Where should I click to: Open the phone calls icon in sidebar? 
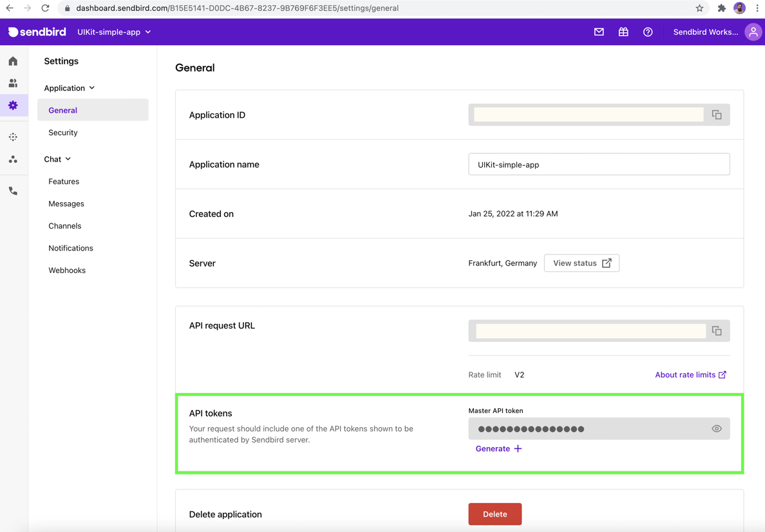[13, 191]
